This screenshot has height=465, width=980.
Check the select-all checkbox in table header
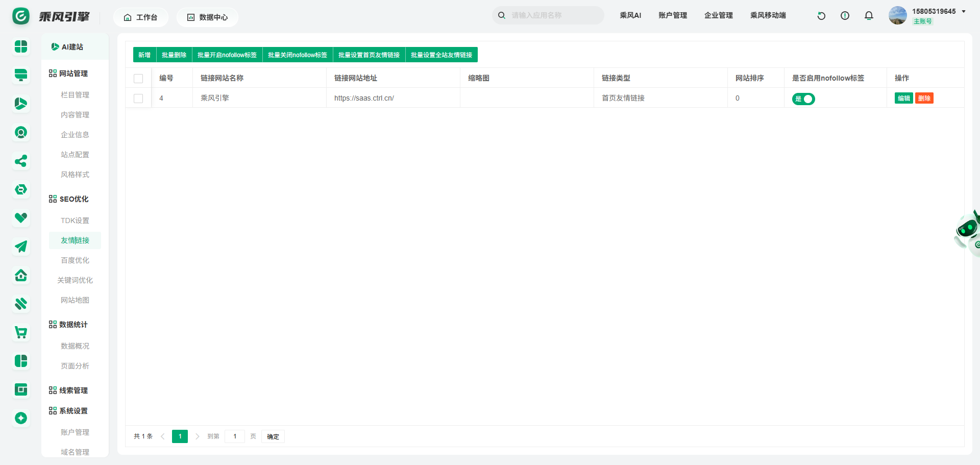point(138,79)
